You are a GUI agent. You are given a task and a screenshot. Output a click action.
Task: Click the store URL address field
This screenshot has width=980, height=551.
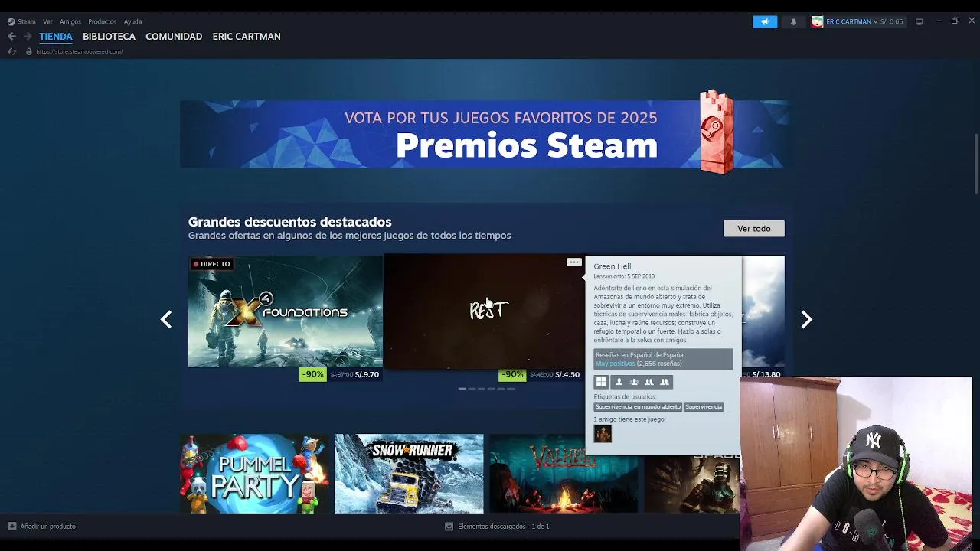pos(80,51)
